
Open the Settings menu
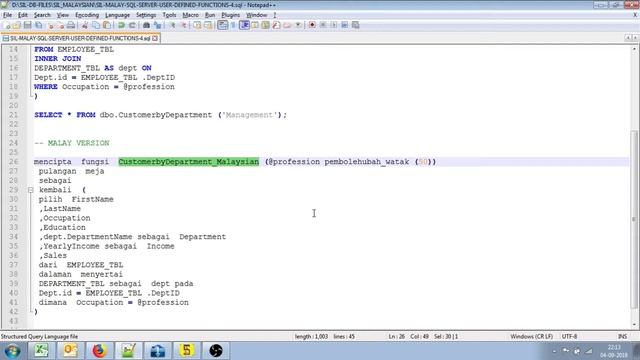pos(146,15)
